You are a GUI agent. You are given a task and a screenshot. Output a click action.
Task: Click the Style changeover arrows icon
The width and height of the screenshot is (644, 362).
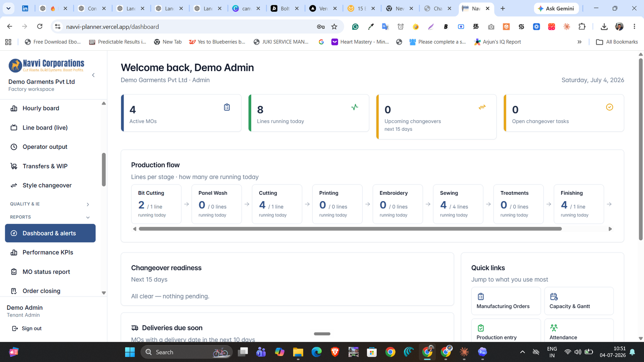pyautogui.click(x=14, y=185)
